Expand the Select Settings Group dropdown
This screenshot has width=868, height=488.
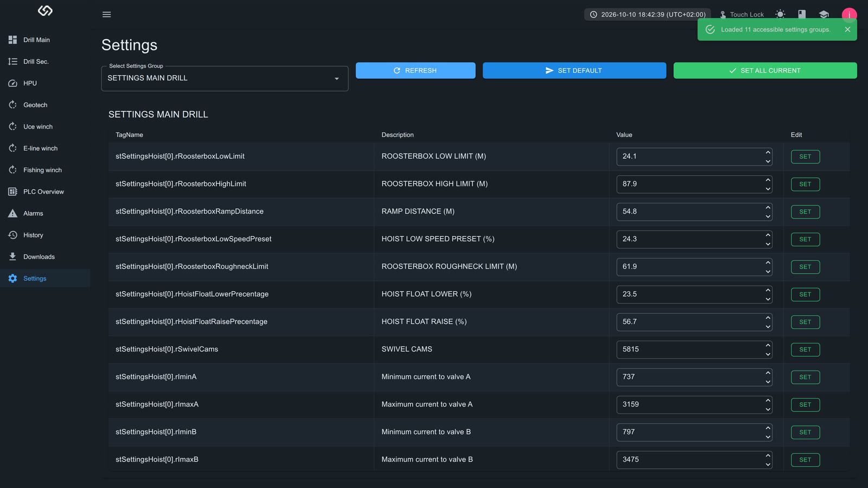click(225, 79)
